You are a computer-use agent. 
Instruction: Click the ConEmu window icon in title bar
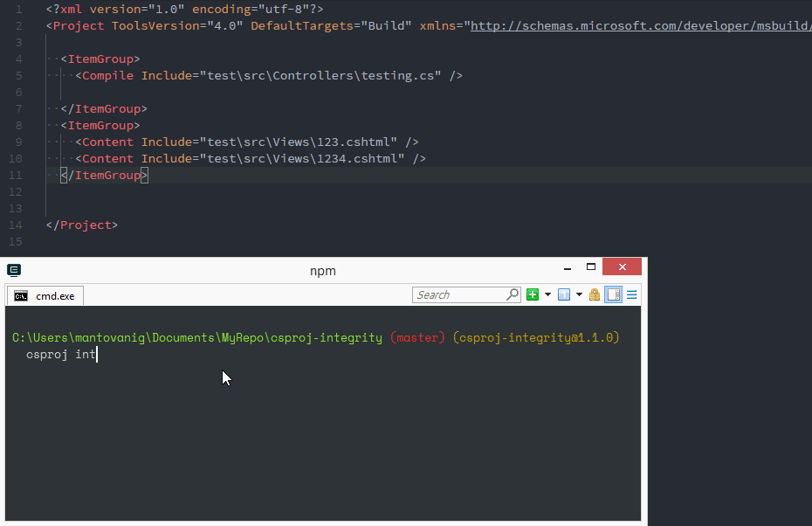(x=14, y=271)
